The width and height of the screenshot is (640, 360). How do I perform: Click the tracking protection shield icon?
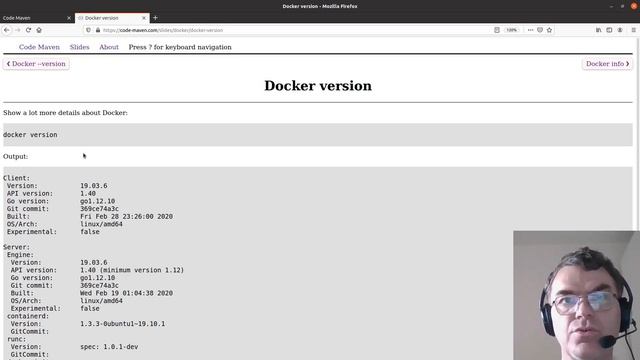point(88,30)
